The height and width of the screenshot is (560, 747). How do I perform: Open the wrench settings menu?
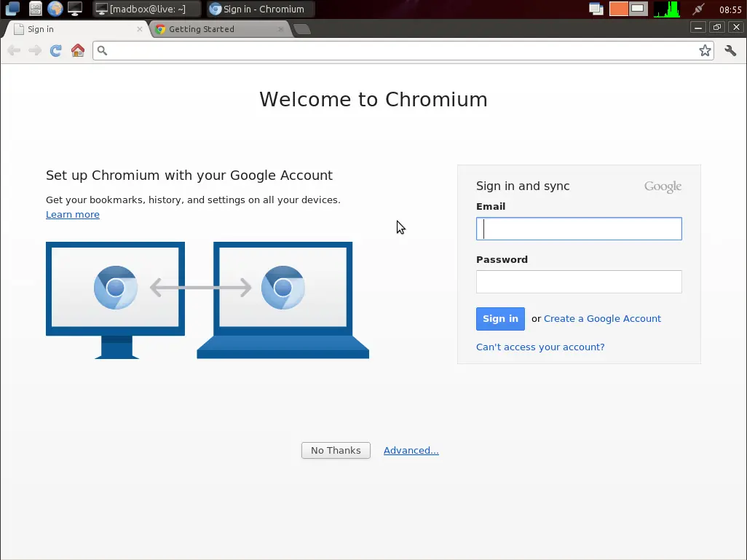tap(730, 50)
